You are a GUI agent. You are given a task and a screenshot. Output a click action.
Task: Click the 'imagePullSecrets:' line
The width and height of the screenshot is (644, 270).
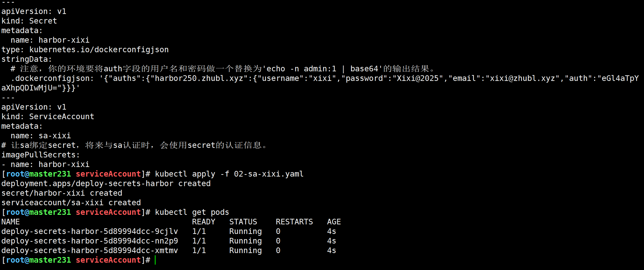(x=40, y=155)
